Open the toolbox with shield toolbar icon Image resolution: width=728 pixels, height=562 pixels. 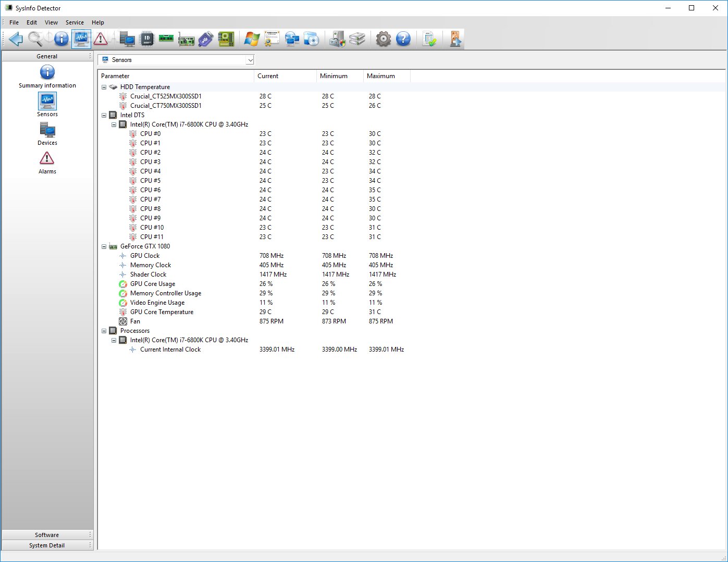338,39
